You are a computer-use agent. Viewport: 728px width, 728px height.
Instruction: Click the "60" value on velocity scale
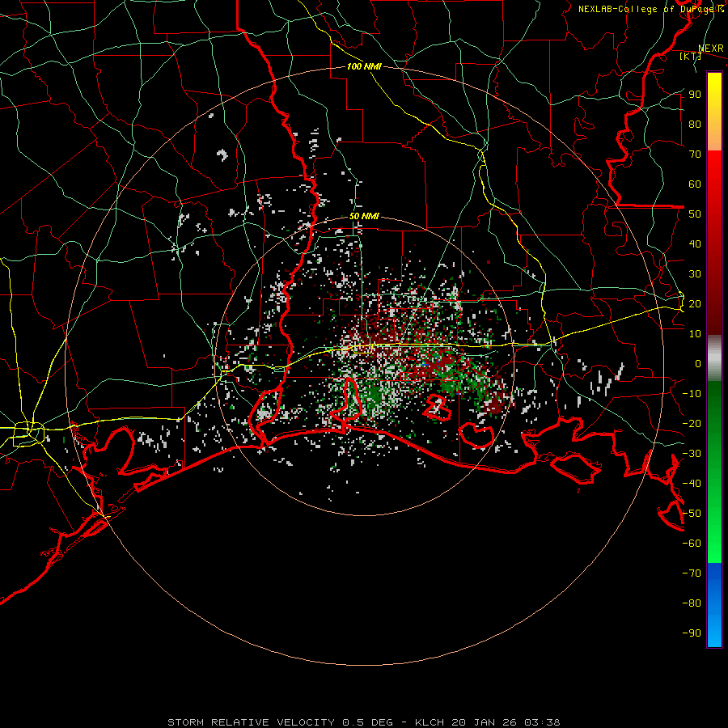pyautogui.click(x=695, y=184)
